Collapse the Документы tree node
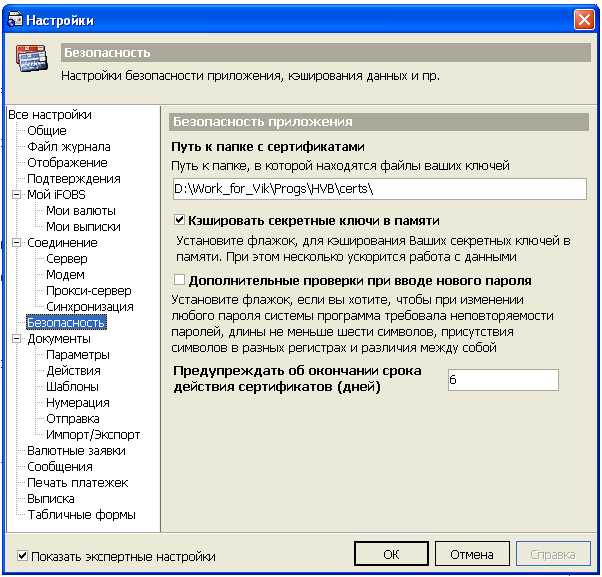This screenshot has height=577, width=602. coord(16,339)
